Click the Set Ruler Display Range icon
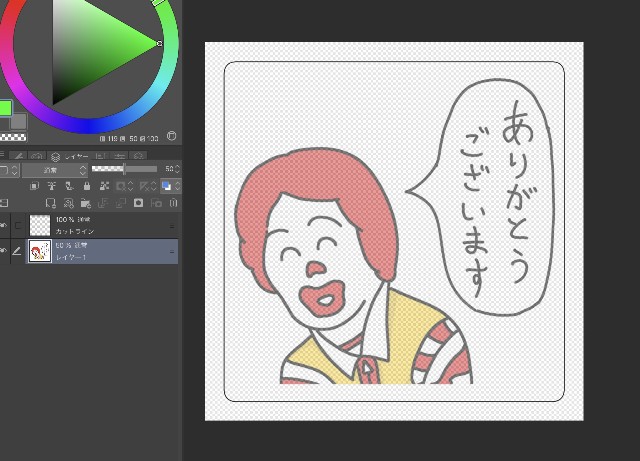The image size is (640, 461). pyautogui.click(x=144, y=186)
